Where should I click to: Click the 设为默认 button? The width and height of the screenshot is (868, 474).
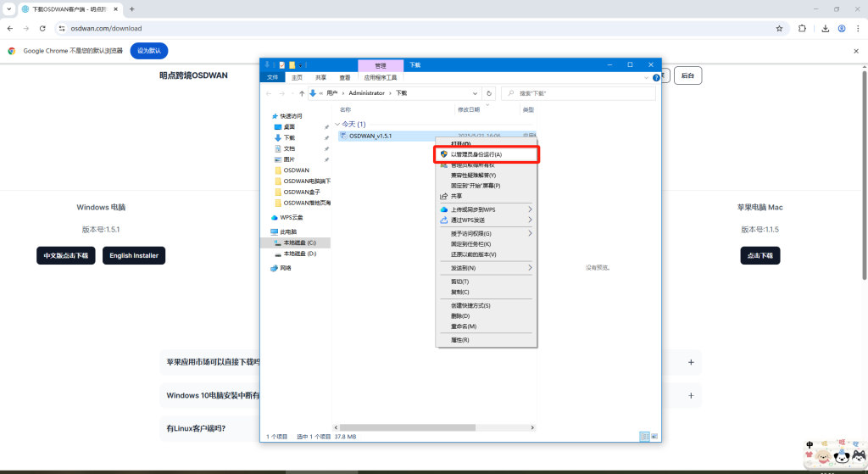pos(149,50)
